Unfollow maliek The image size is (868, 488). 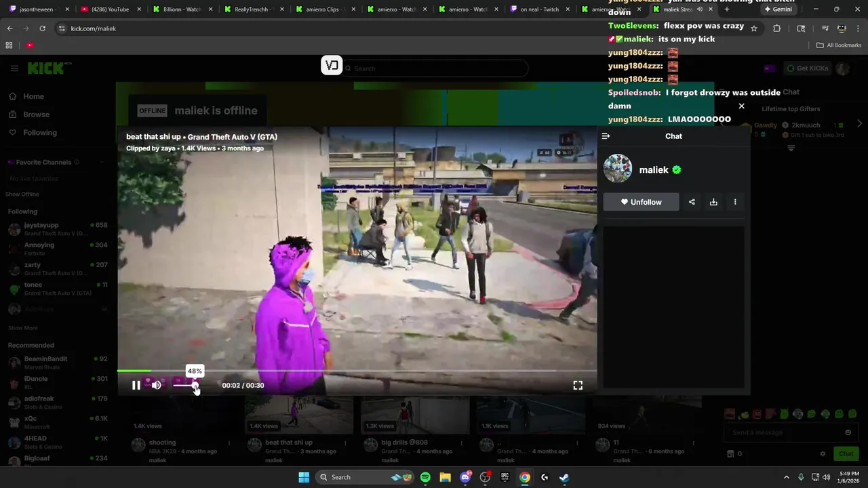pos(641,202)
